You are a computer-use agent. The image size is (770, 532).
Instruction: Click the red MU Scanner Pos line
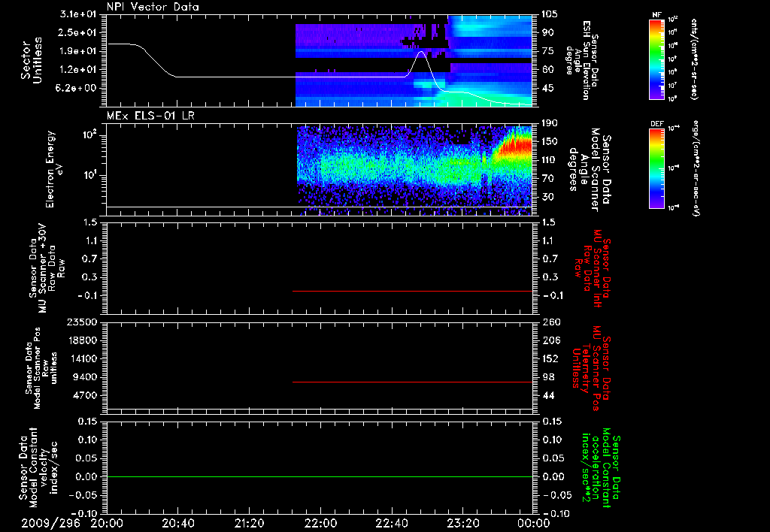413,382
